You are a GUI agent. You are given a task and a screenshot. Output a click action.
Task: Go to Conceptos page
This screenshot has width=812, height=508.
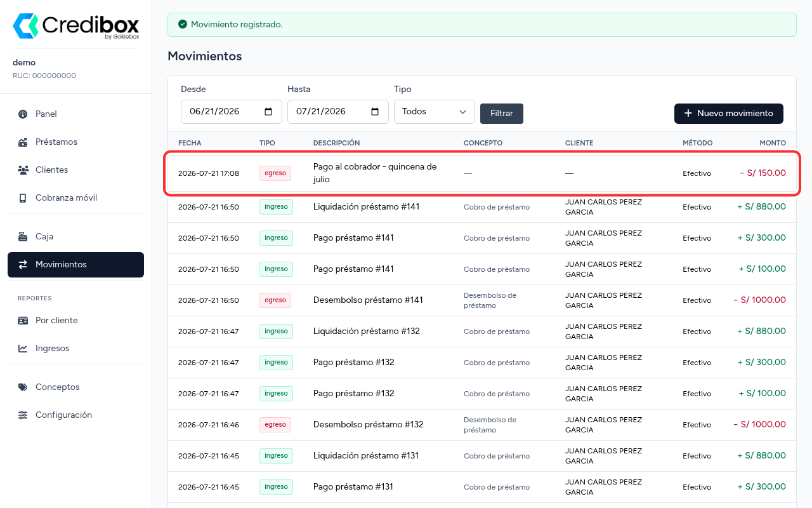[75, 387]
